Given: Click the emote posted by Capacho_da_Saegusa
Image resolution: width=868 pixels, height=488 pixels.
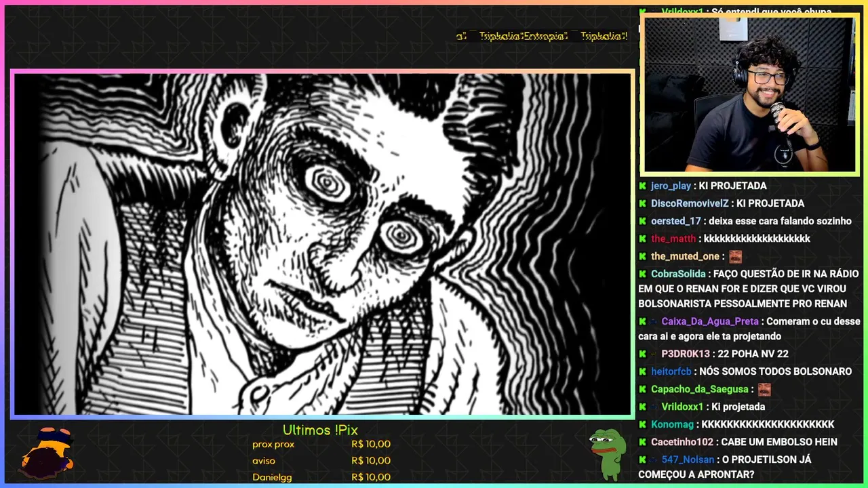Looking at the screenshot, I should (764, 389).
